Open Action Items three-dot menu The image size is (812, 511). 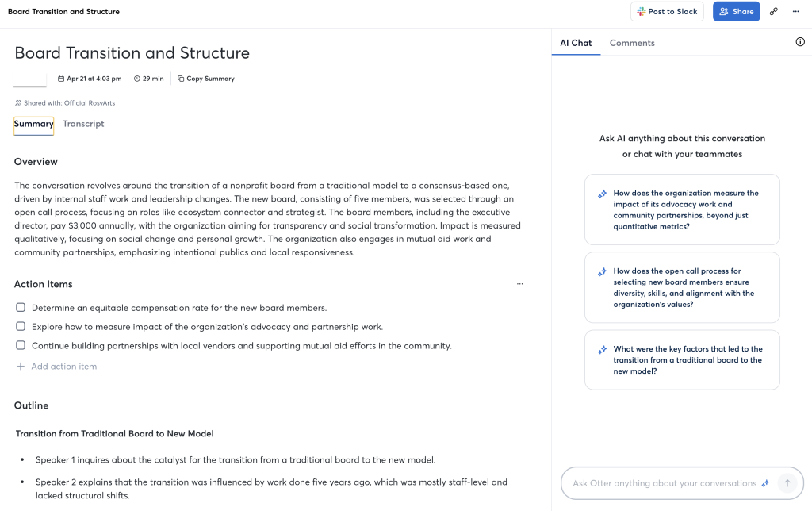[x=520, y=284]
